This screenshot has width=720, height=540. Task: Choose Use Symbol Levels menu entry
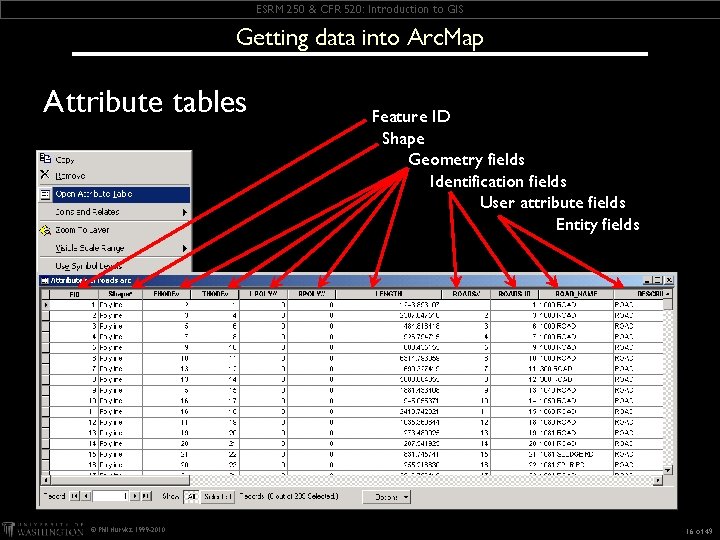[114, 266]
